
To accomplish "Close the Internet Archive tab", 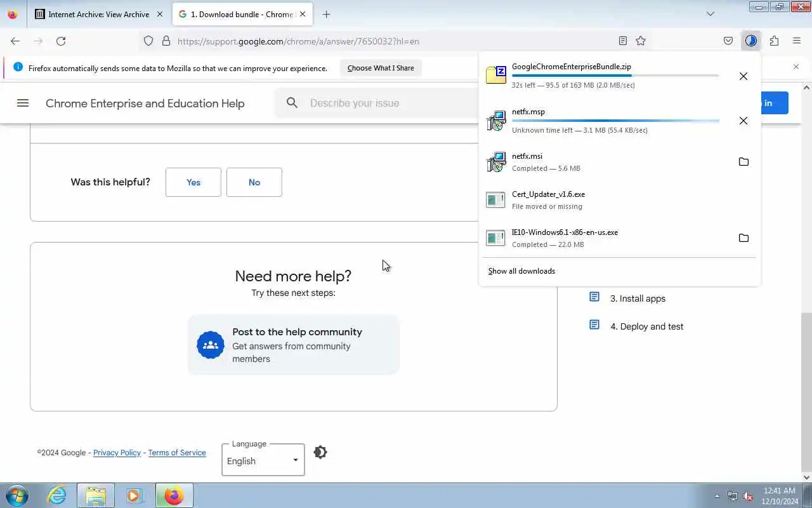I will tap(159, 14).
